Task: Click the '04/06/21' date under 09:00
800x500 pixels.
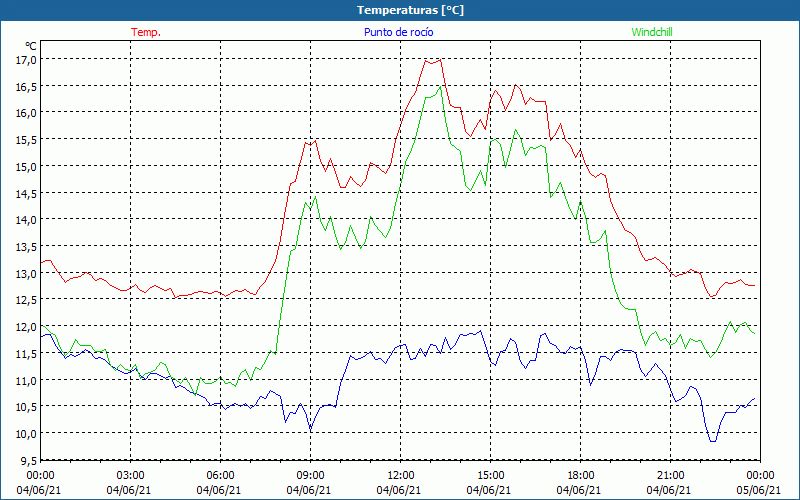Action: pyautogui.click(x=309, y=490)
